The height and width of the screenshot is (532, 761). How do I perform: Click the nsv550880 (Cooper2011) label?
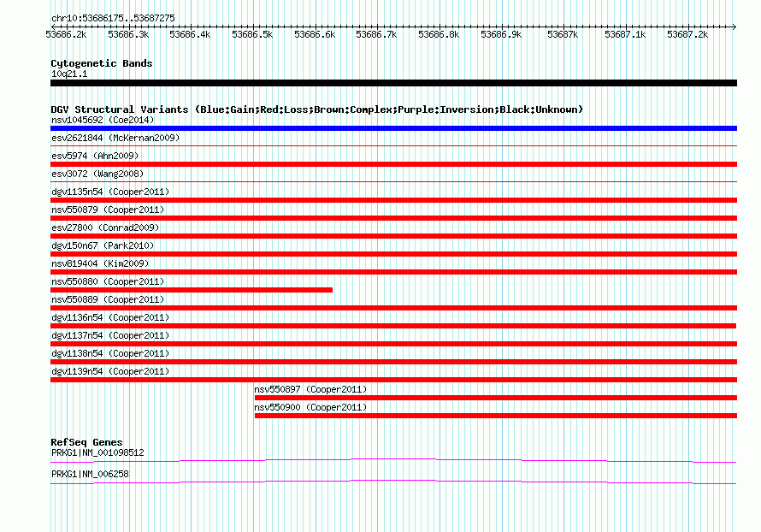tap(108, 281)
